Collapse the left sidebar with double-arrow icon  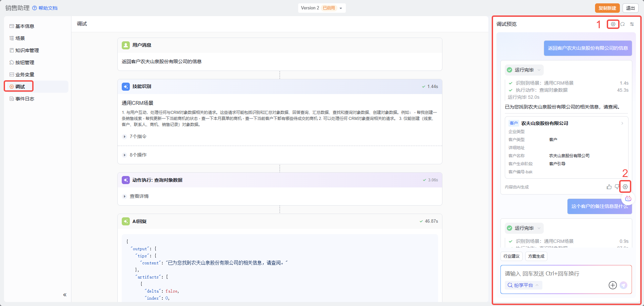pos(65,295)
